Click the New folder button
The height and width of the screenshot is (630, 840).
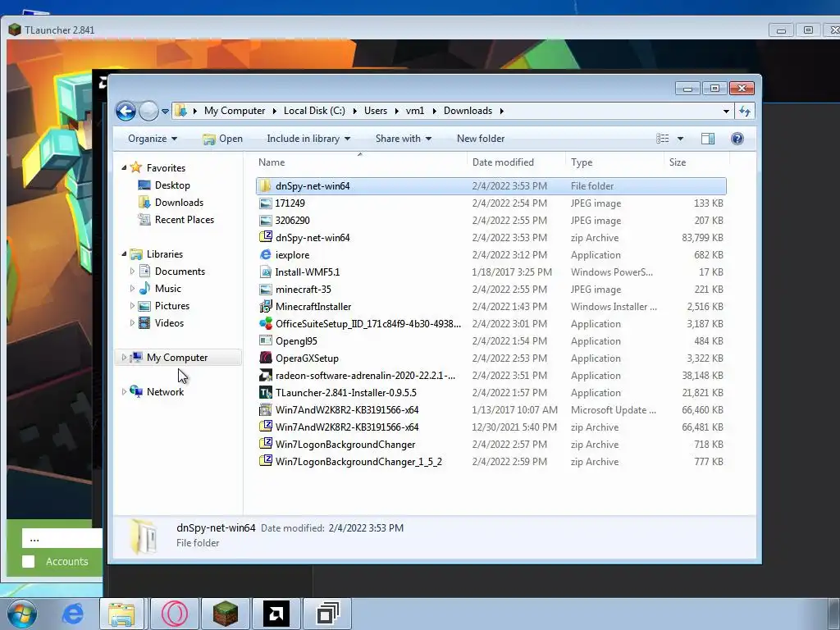click(481, 139)
